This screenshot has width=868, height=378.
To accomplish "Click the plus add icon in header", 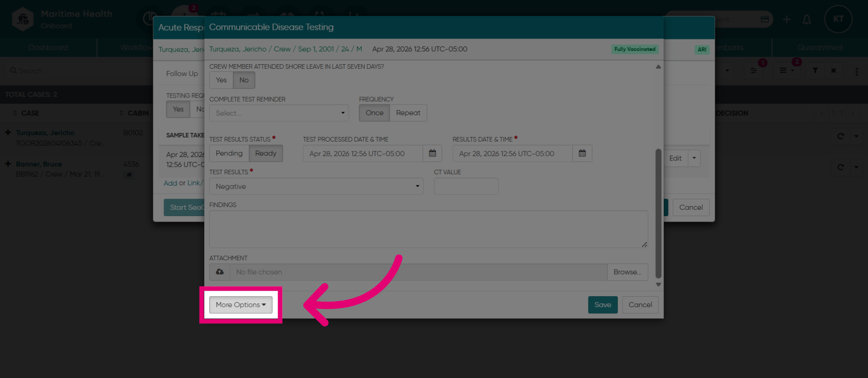I will pos(787,19).
